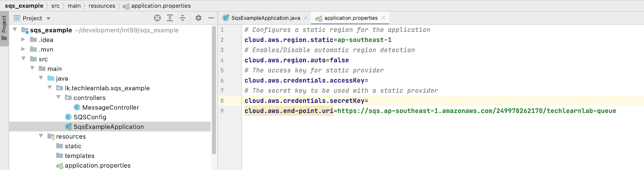Switch to SqsExampleApplication.java tab
The height and width of the screenshot is (170, 644).
[x=265, y=18]
